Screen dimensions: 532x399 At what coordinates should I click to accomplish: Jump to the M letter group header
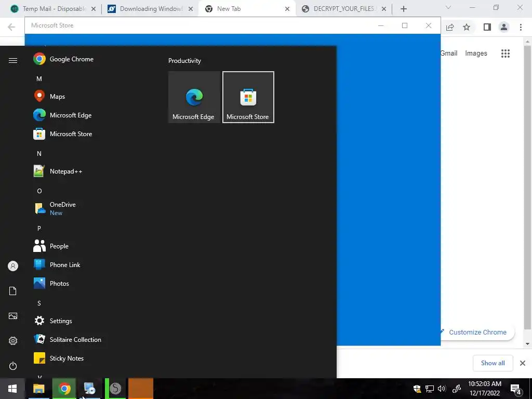[39, 79]
